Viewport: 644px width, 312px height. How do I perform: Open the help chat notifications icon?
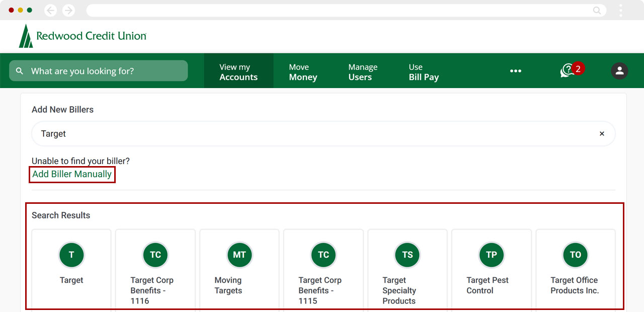pyautogui.click(x=569, y=71)
